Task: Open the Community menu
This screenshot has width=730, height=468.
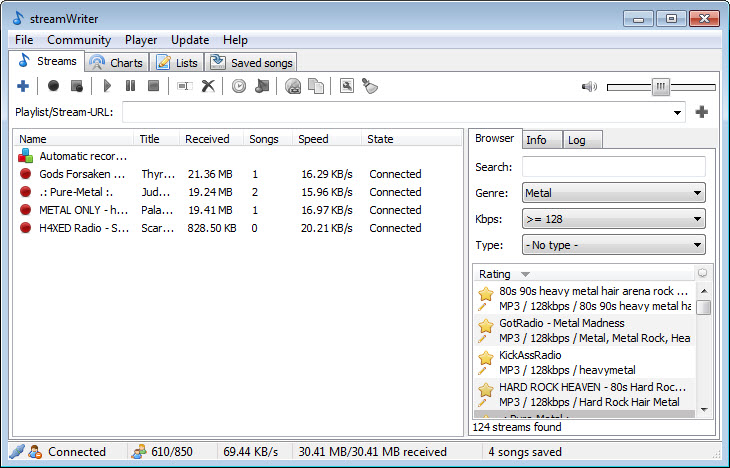Action: pos(79,40)
